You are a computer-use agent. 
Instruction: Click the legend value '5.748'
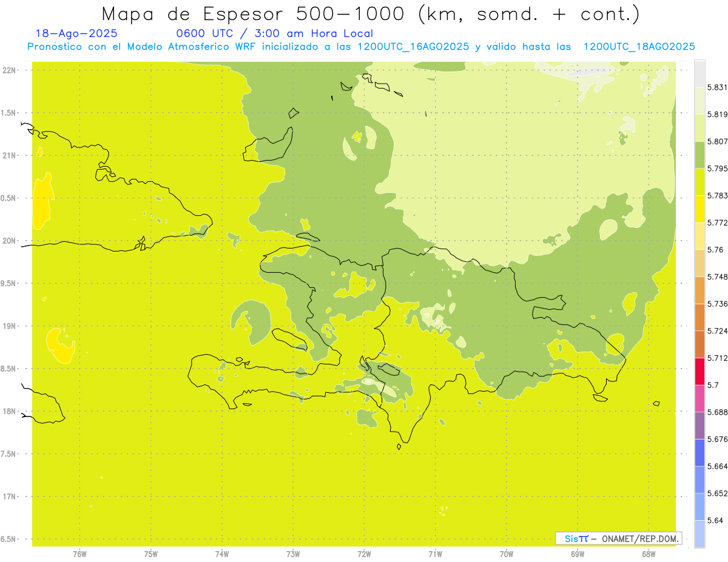(717, 277)
